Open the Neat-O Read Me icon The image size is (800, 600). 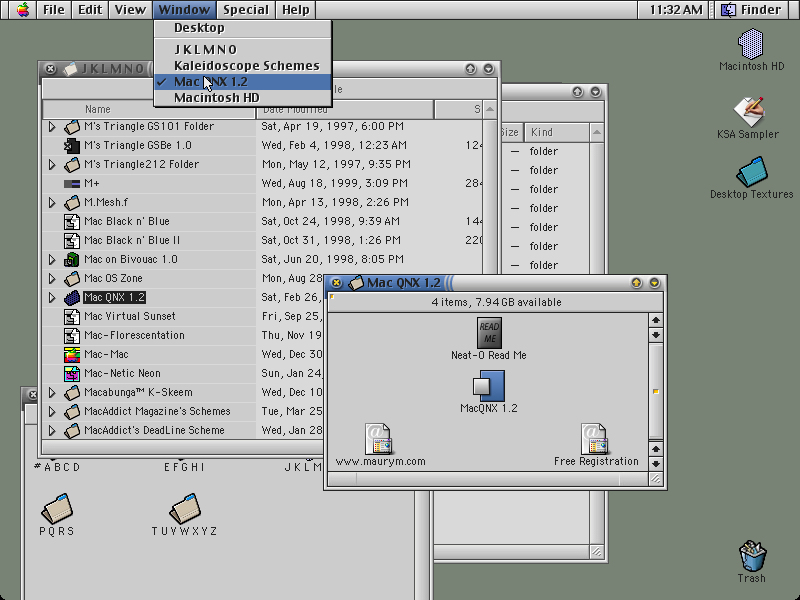[489, 333]
